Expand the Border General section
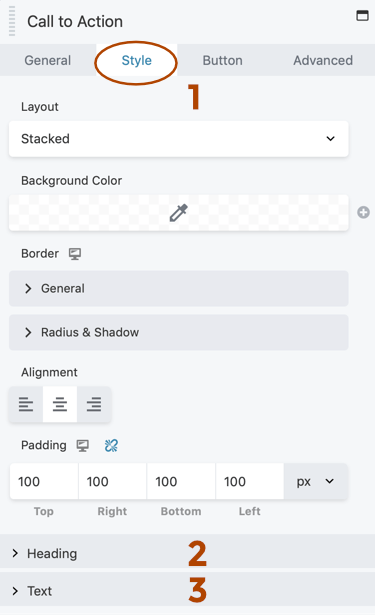 click(178, 288)
